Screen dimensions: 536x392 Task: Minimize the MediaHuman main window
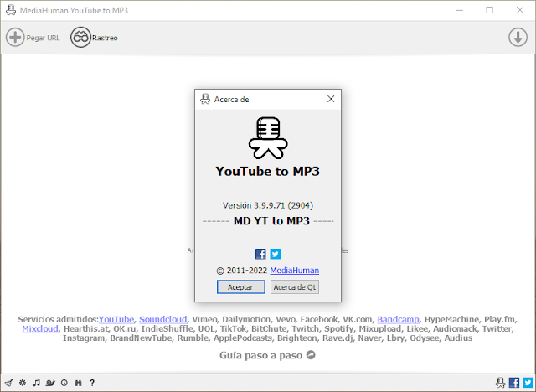[460, 10]
